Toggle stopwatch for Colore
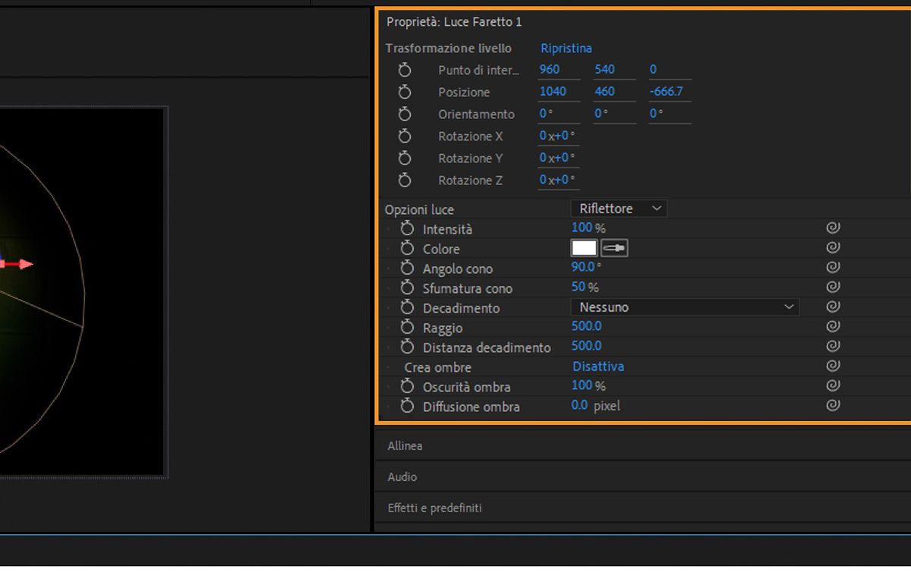Image resolution: width=911 pixels, height=588 pixels. (x=408, y=248)
